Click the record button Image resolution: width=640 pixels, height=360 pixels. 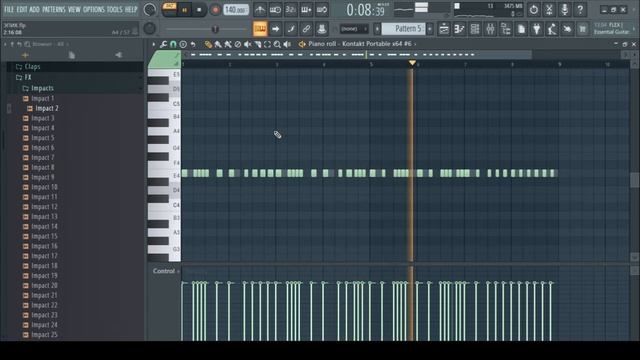coord(215,9)
